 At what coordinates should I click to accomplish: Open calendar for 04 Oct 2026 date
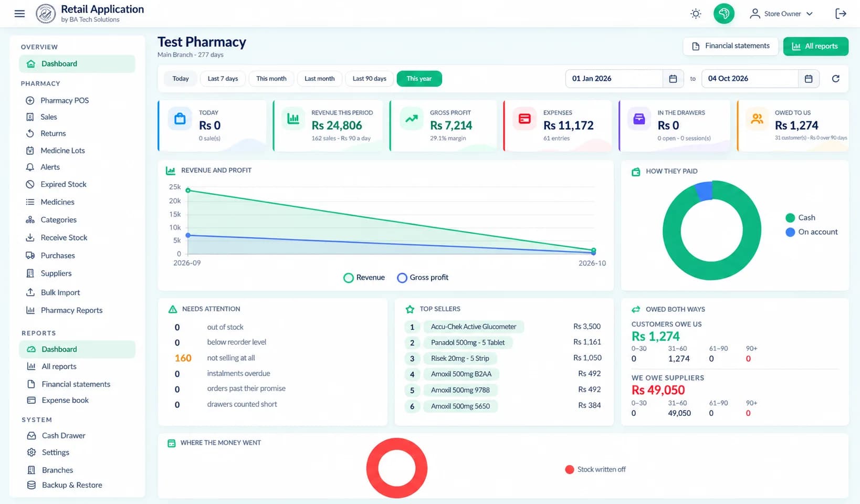pos(809,79)
